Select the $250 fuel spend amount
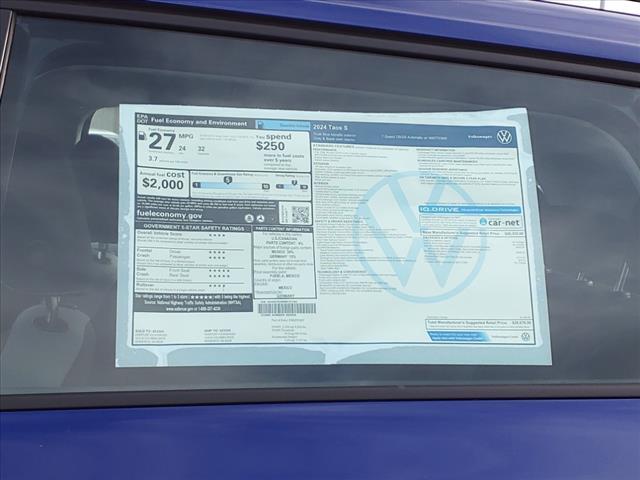Viewport: 640px width, 480px height. 270,146
